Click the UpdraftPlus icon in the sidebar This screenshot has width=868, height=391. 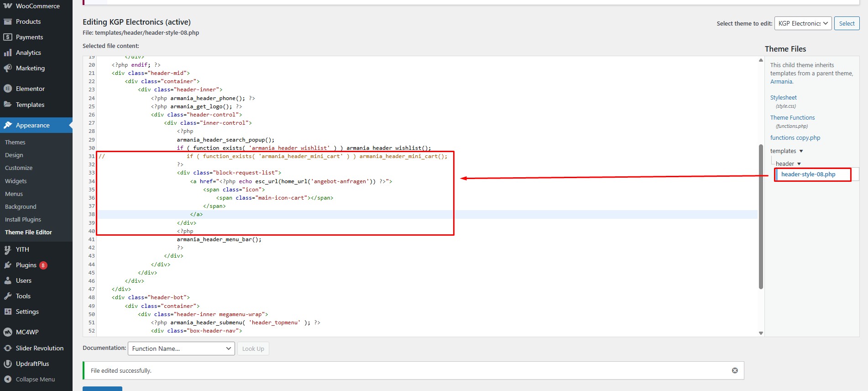(8, 364)
